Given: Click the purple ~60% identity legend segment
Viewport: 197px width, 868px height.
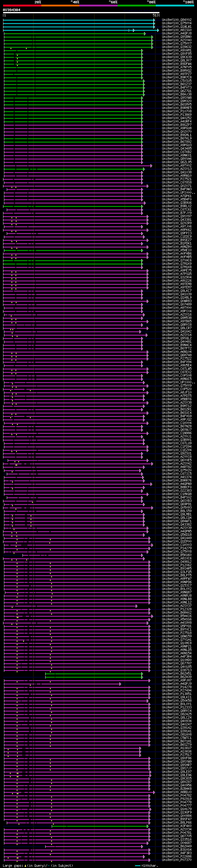Looking at the screenshot, I should pos(98,6).
